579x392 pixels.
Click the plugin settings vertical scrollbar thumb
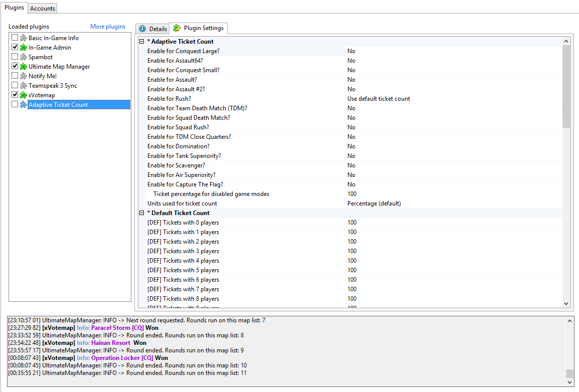point(566,85)
